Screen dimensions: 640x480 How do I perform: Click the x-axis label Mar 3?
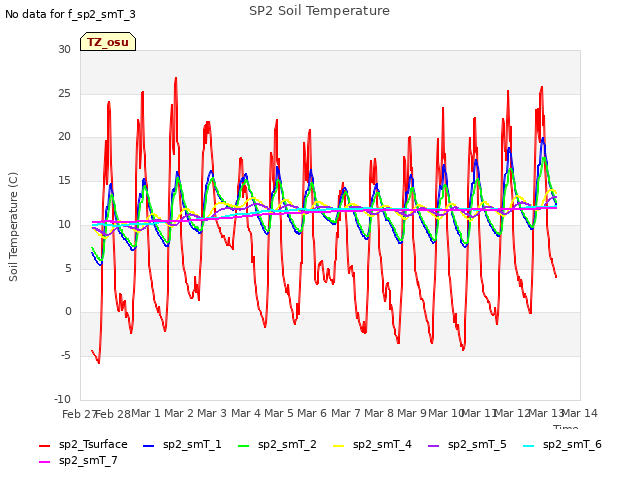(212, 413)
